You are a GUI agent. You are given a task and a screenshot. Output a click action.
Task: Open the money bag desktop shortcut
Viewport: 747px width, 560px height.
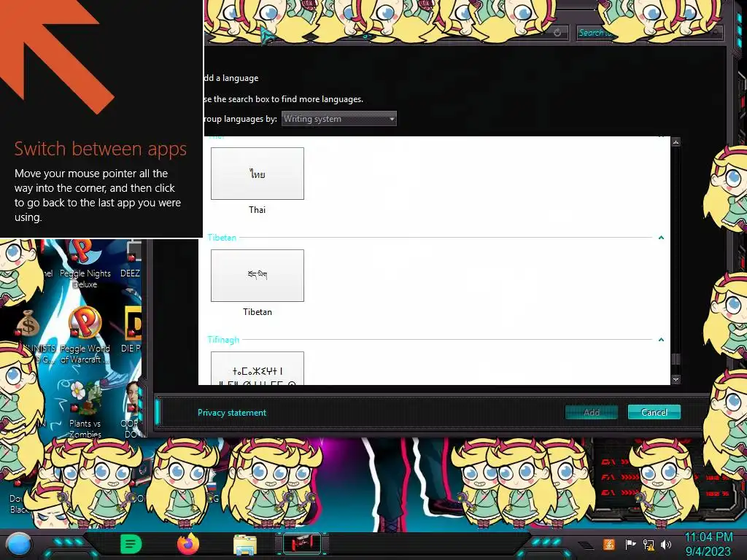click(x=28, y=324)
